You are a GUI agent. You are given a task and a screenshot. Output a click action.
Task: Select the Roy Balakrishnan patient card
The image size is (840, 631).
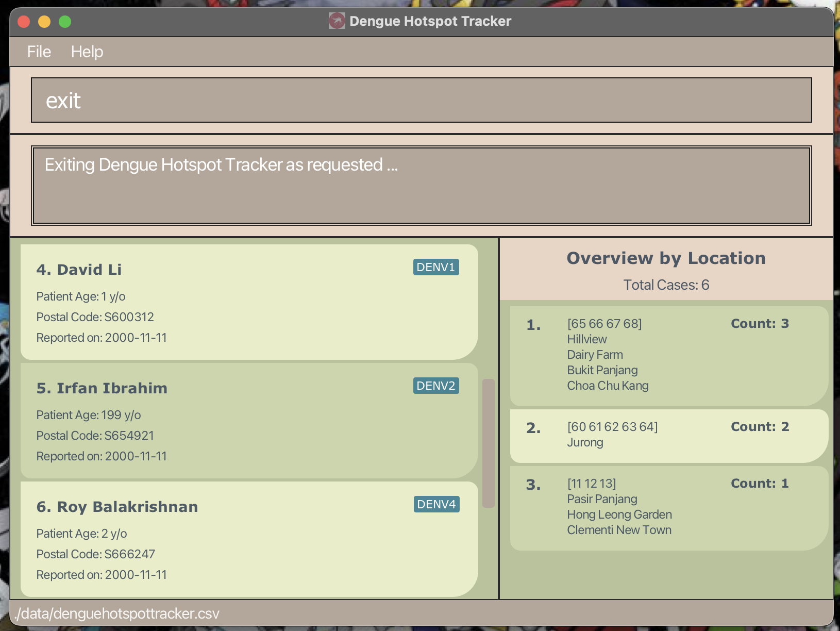pyautogui.click(x=249, y=539)
